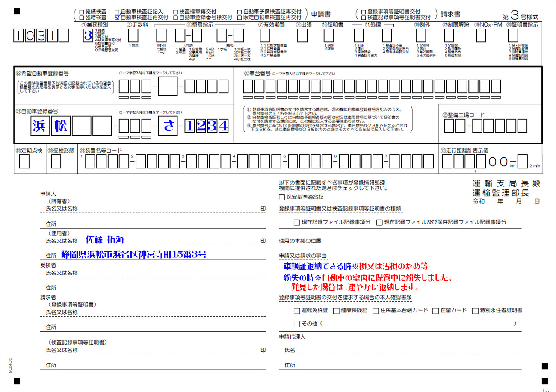Check the 継続検査 checkbox
The width and height of the screenshot is (556, 392).
82,12
